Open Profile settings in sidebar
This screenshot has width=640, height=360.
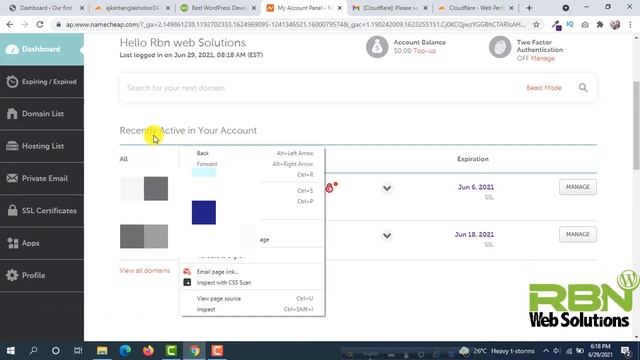coord(42,275)
